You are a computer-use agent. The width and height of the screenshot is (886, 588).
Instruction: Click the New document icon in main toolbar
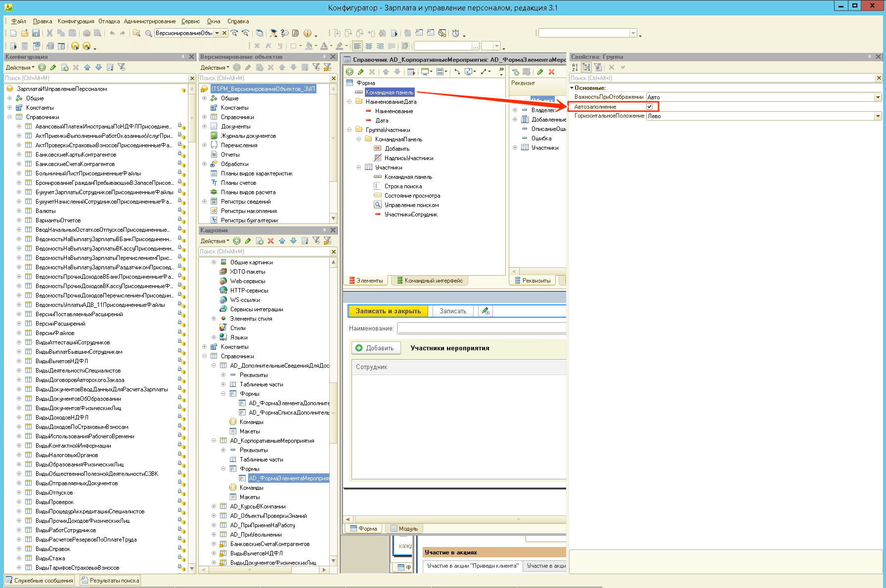(13, 33)
